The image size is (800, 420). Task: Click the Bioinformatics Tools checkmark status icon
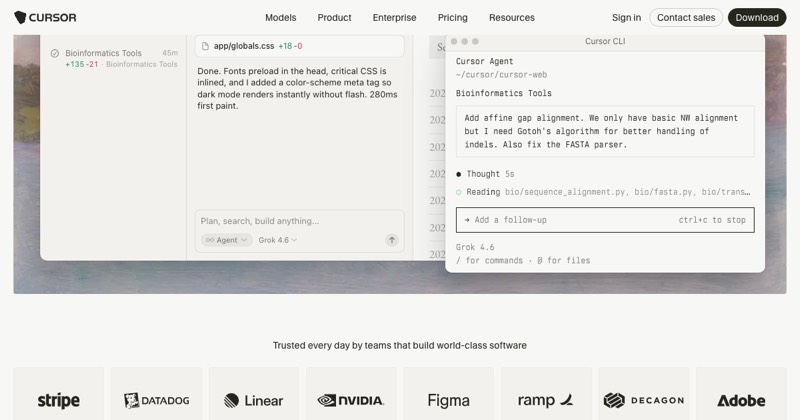(x=55, y=53)
